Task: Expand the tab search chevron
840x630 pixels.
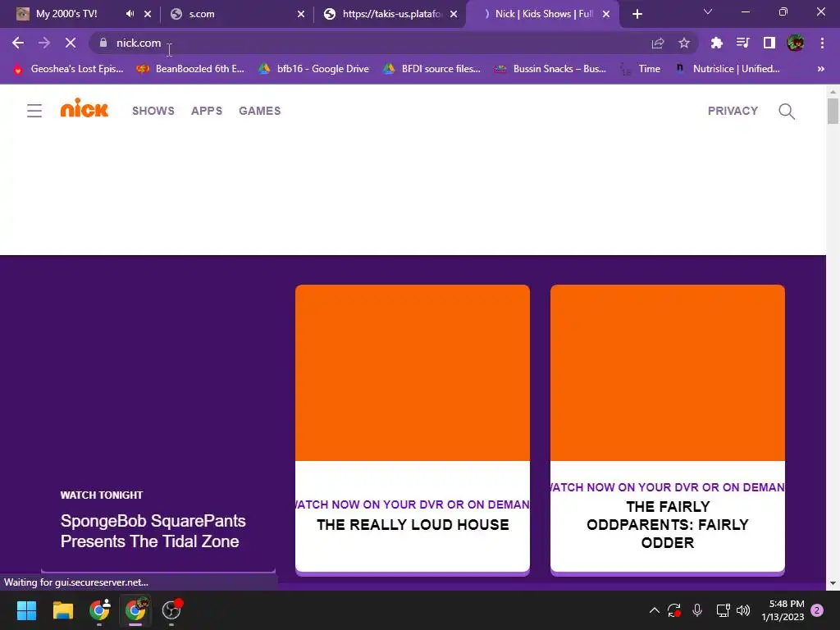Action: (x=708, y=11)
